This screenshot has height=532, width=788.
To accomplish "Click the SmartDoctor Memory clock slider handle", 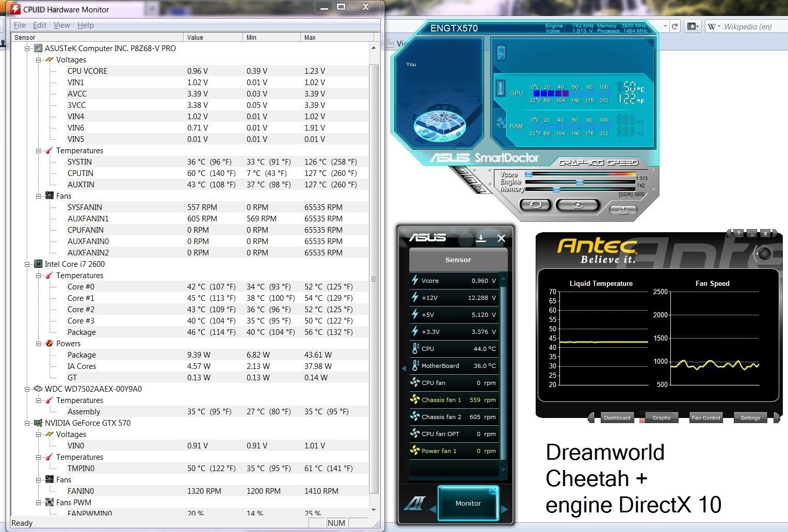I will click(x=556, y=189).
